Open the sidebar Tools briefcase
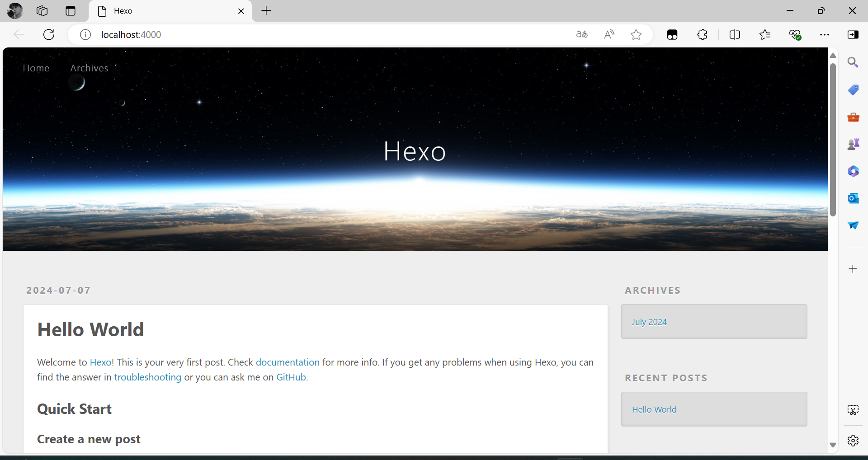The height and width of the screenshot is (460, 868). click(853, 117)
